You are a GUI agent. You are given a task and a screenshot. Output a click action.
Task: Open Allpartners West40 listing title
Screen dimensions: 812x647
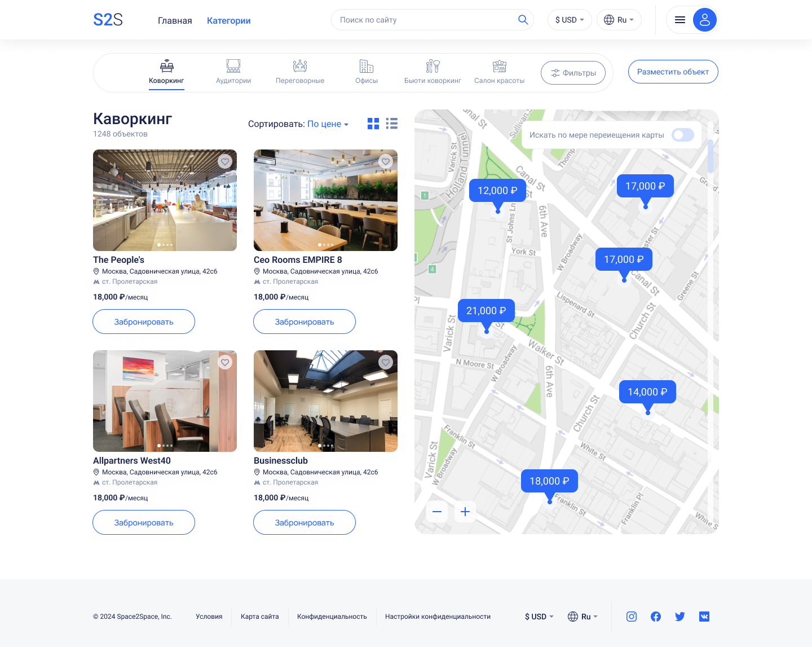coord(132,460)
